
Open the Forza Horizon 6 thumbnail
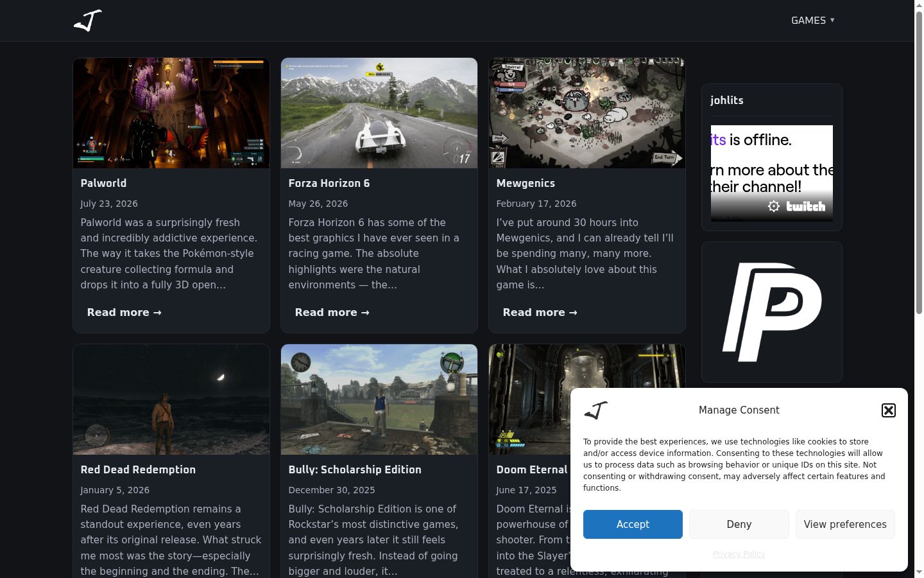click(x=379, y=113)
